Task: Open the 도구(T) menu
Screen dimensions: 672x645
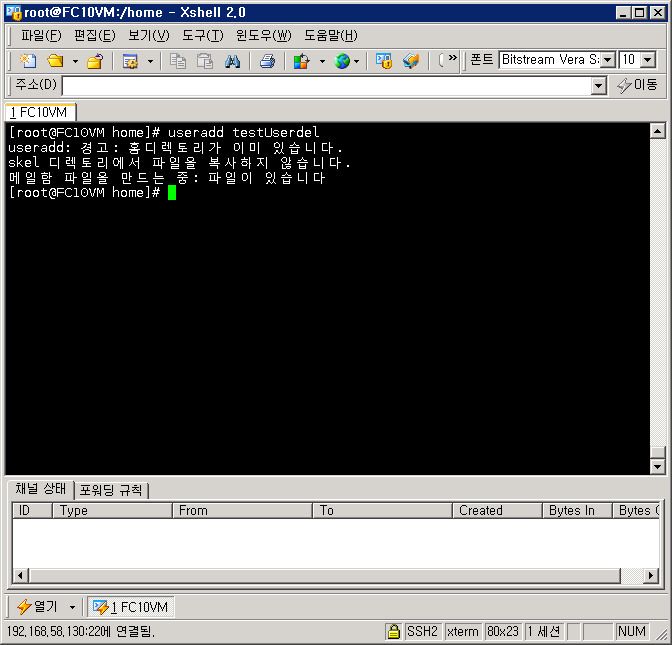Action: (x=203, y=36)
